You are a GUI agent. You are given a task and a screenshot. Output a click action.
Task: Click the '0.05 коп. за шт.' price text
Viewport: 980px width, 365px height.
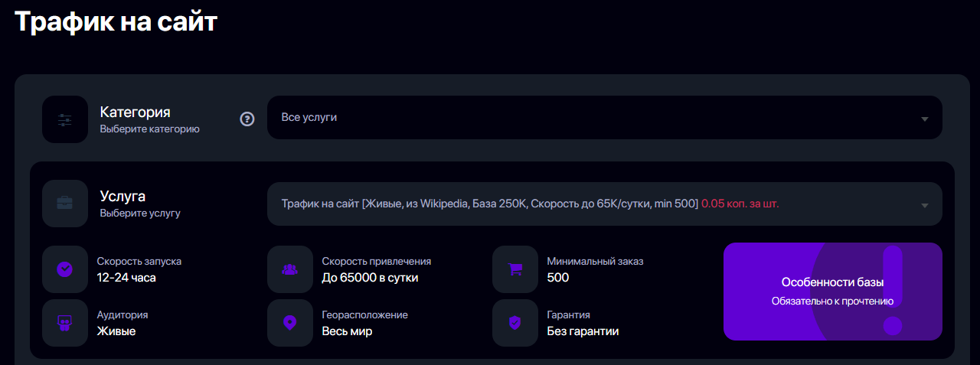point(740,204)
